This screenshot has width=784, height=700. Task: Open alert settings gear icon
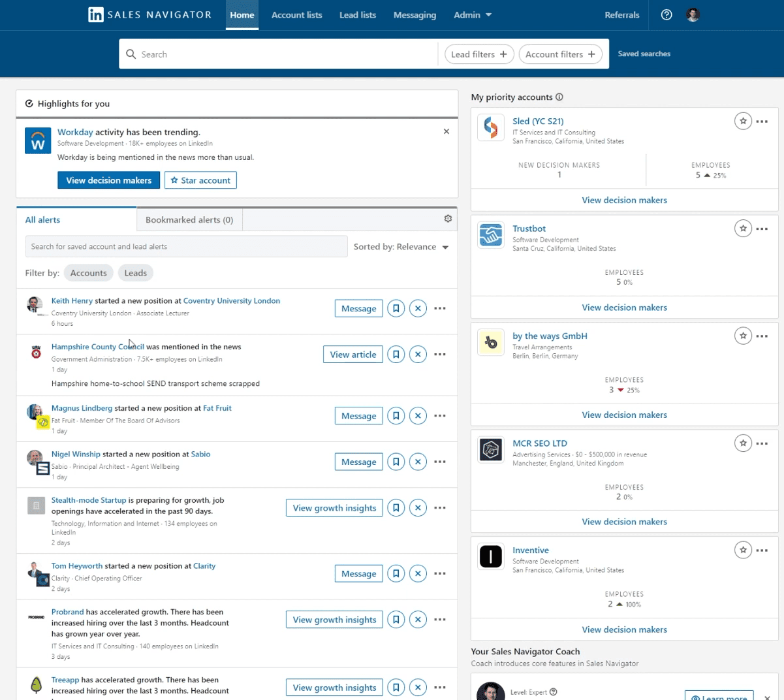pos(448,219)
